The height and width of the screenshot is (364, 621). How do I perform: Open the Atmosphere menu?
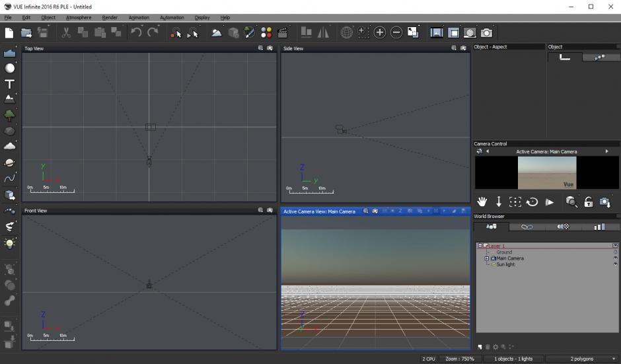tap(79, 17)
